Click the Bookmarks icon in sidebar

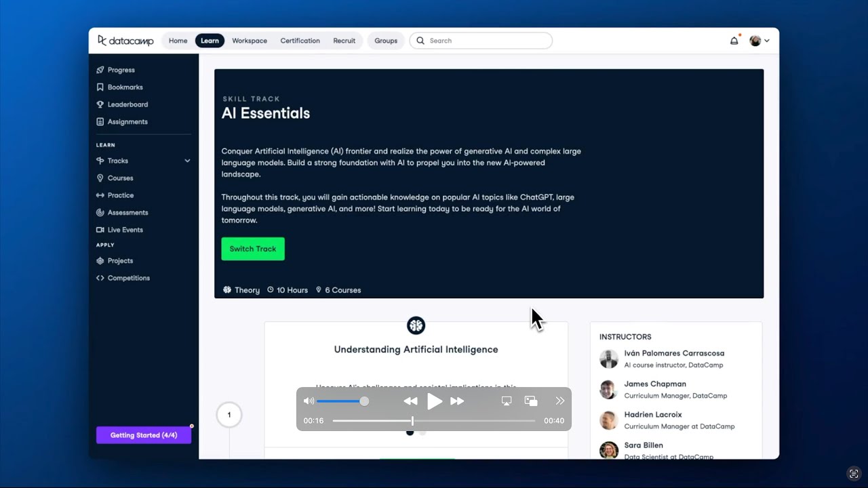100,87
